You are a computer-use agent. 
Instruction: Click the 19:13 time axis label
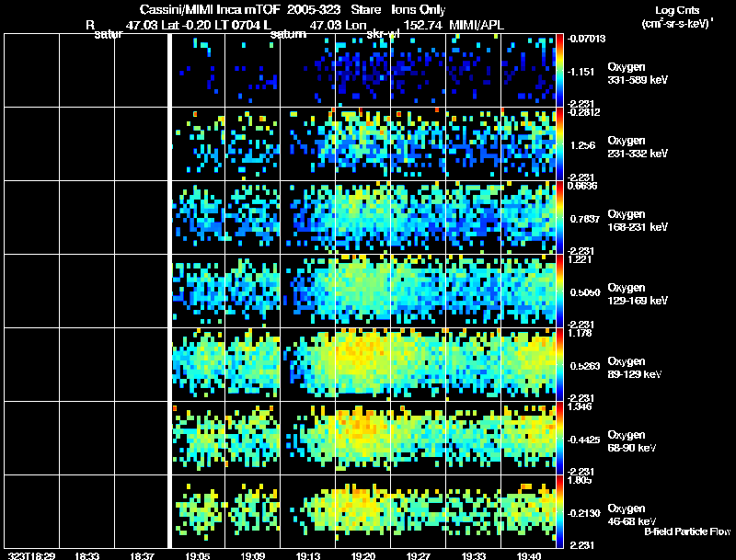tap(308, 555)
